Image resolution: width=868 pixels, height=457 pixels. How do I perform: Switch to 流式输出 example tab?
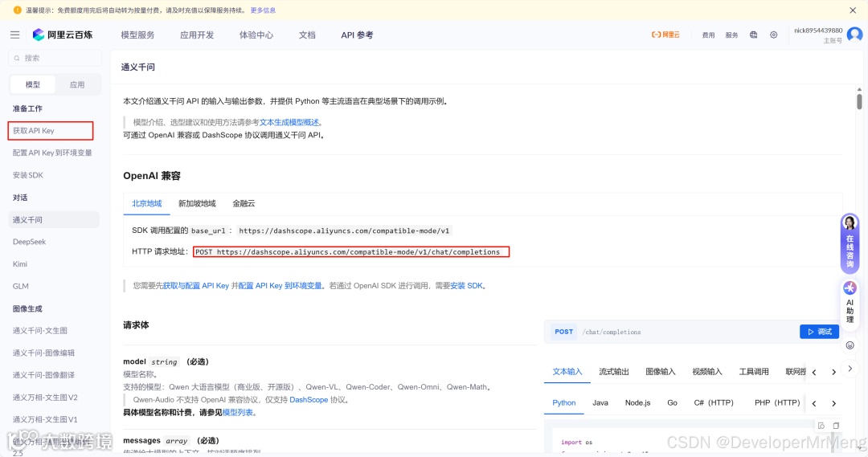coord(614,372)
